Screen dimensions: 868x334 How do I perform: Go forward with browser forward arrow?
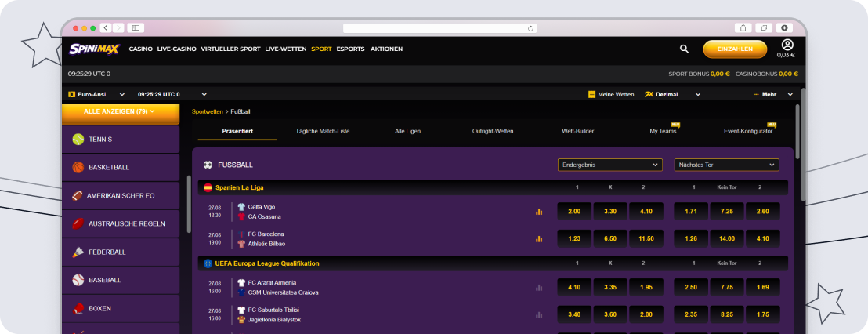[118, 27]
